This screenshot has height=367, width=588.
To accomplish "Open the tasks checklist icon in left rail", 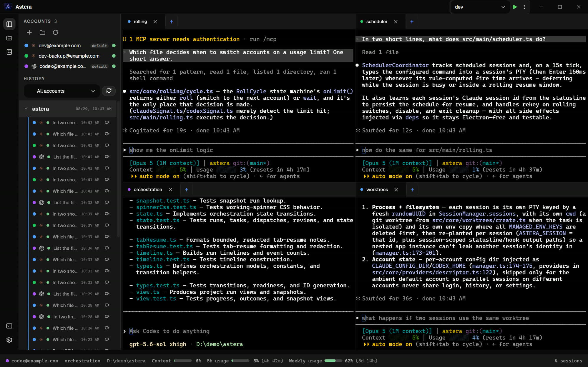I will 9,52.
